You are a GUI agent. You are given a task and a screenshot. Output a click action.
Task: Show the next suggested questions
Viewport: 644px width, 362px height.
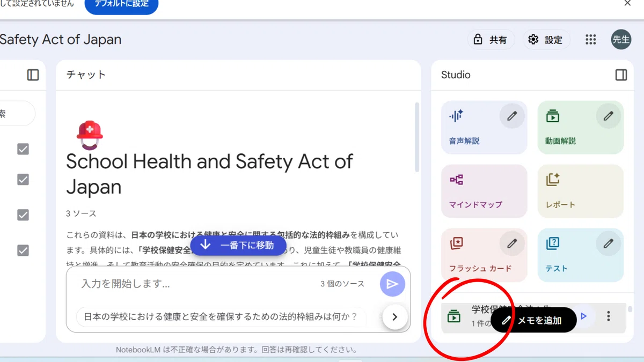point(395,317)
